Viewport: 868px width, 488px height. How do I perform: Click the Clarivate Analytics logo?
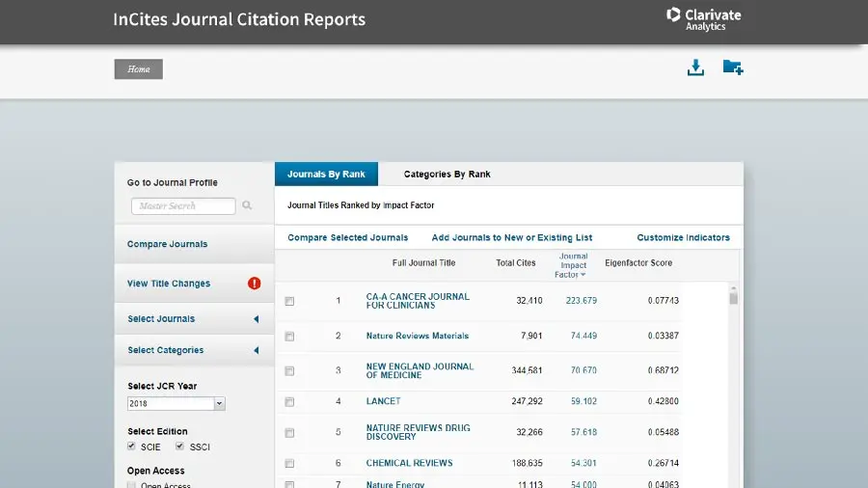pos(703,18)
